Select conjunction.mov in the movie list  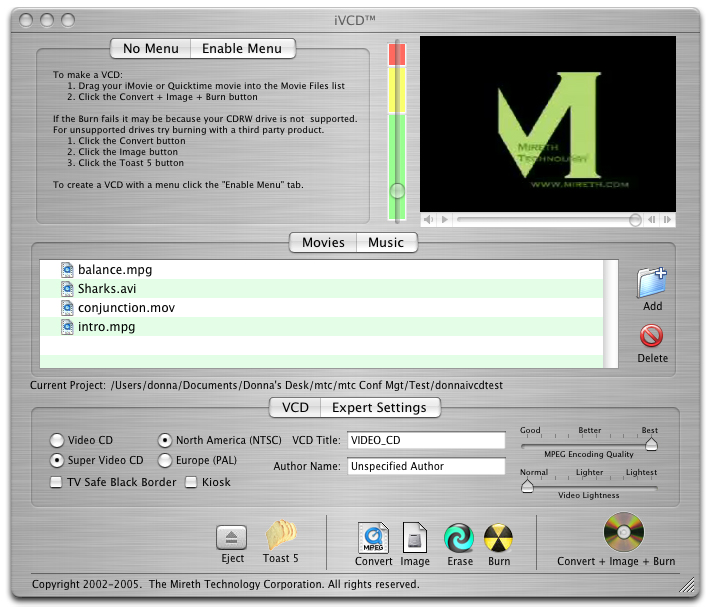321,308
